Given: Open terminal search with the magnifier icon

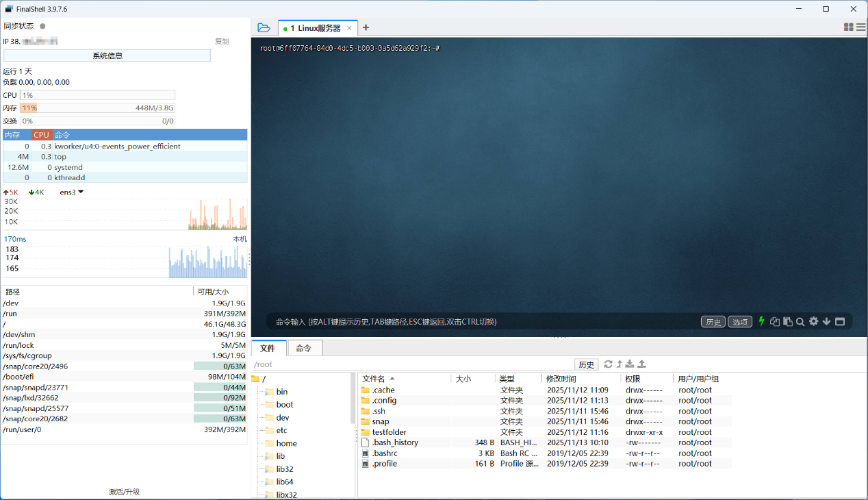Looking at the screenshot, I should coord(800,321).
